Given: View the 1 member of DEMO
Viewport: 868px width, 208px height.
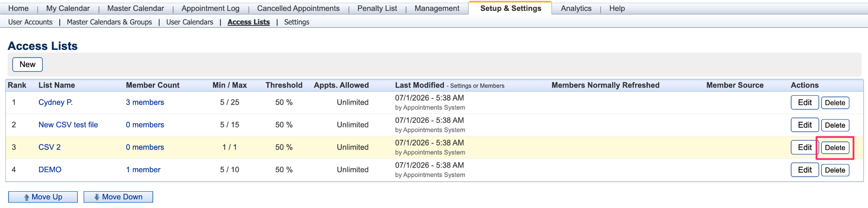Looking at the screenshot, I should click(143, 169).
